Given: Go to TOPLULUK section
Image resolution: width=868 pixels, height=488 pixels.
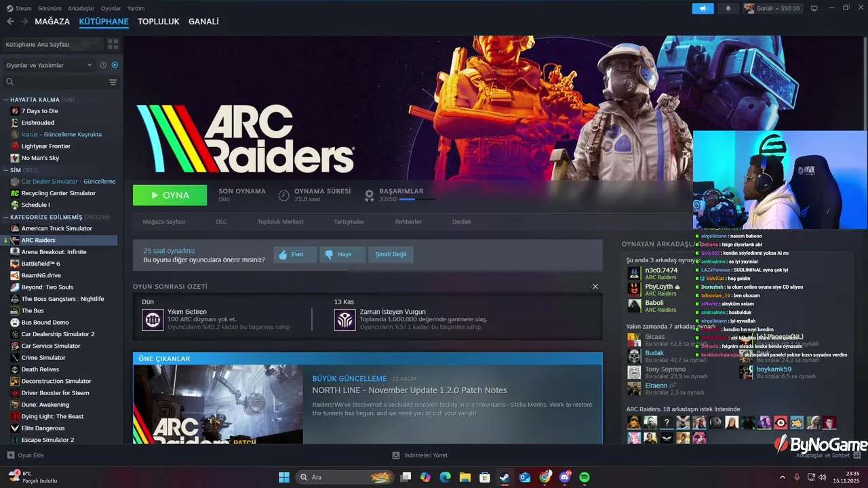Looking at the screenshot, I should point(159,22).
